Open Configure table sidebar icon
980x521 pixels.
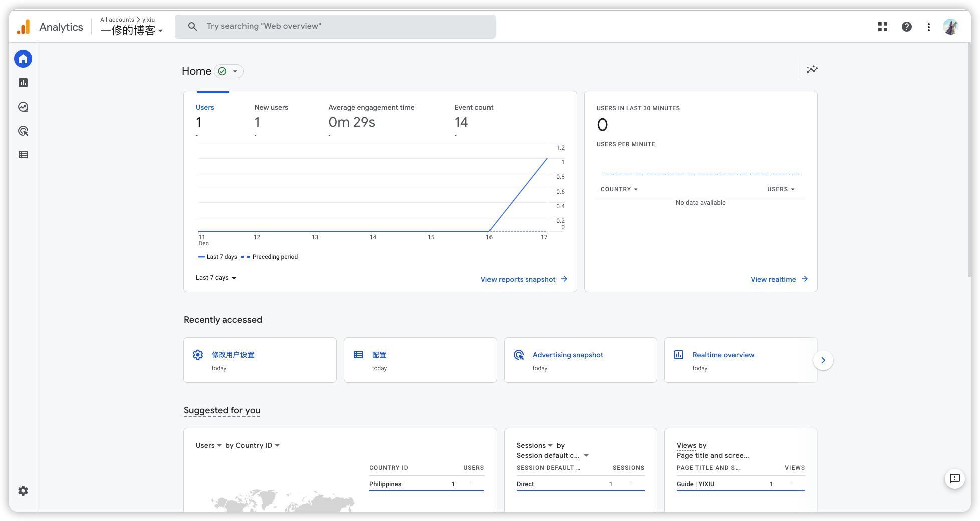(23, 155)
